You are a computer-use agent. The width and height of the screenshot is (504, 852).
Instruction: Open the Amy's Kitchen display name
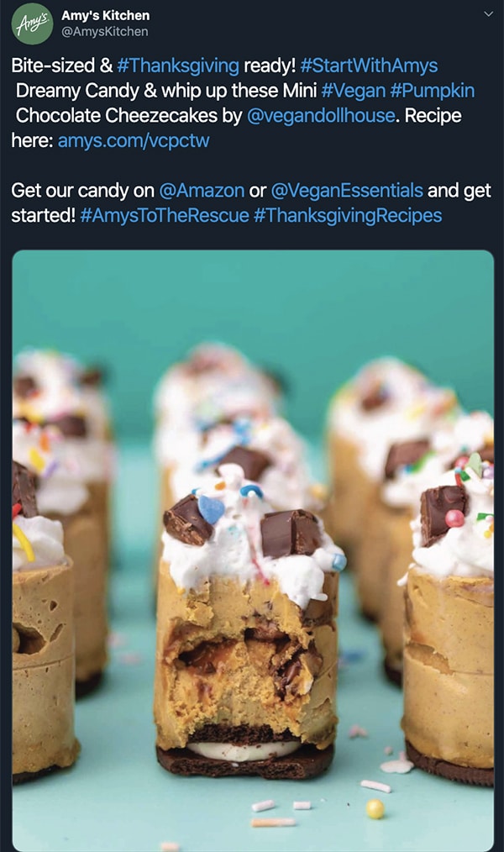pyautogui.click(x=105, y=15)
